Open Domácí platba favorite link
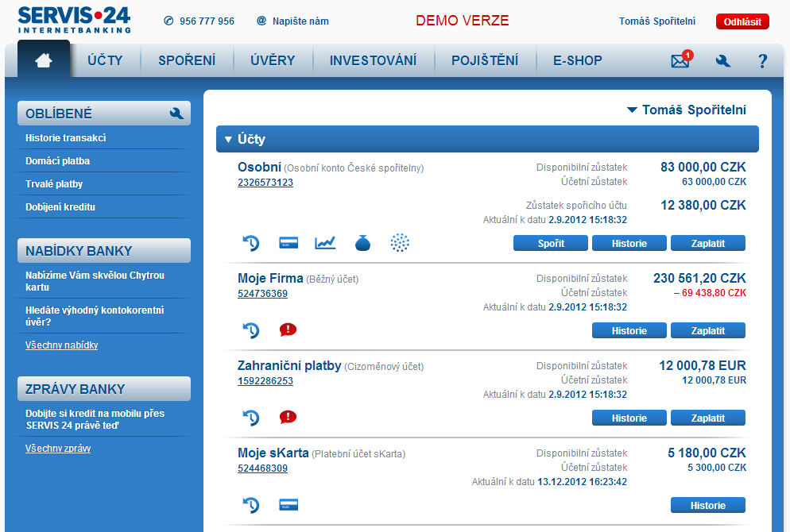This screenshot has height=532, width=790. 57,161
